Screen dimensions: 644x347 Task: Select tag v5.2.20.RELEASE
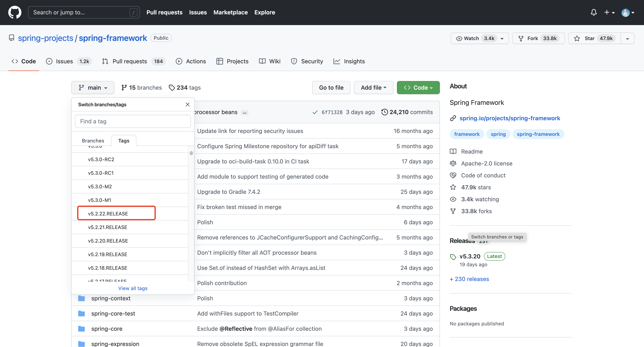130,241
